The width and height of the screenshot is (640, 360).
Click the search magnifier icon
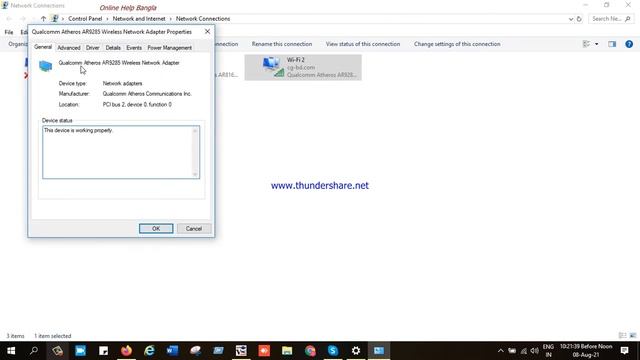coord(628,19)
